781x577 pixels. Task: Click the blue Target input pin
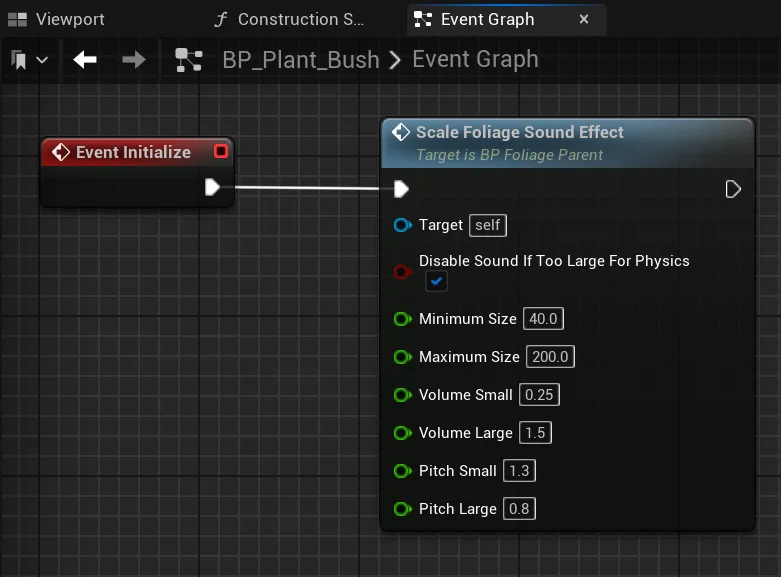click(402, 226)
